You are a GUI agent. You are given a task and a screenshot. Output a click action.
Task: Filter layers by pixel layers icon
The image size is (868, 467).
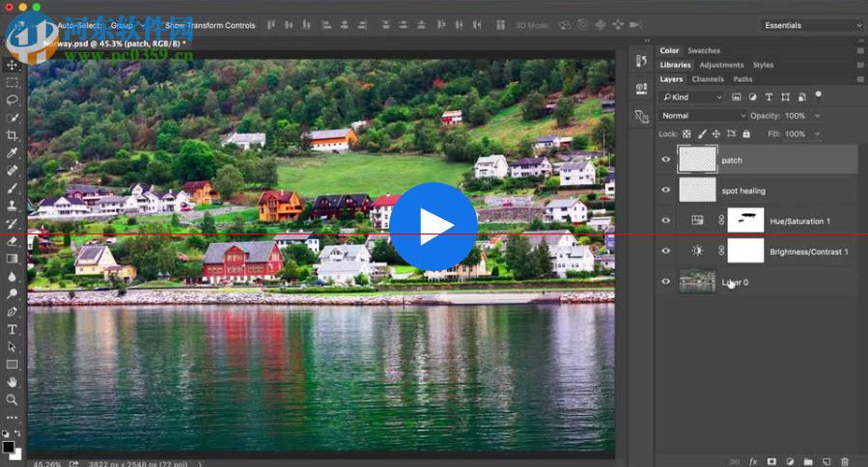pos(737,96)
